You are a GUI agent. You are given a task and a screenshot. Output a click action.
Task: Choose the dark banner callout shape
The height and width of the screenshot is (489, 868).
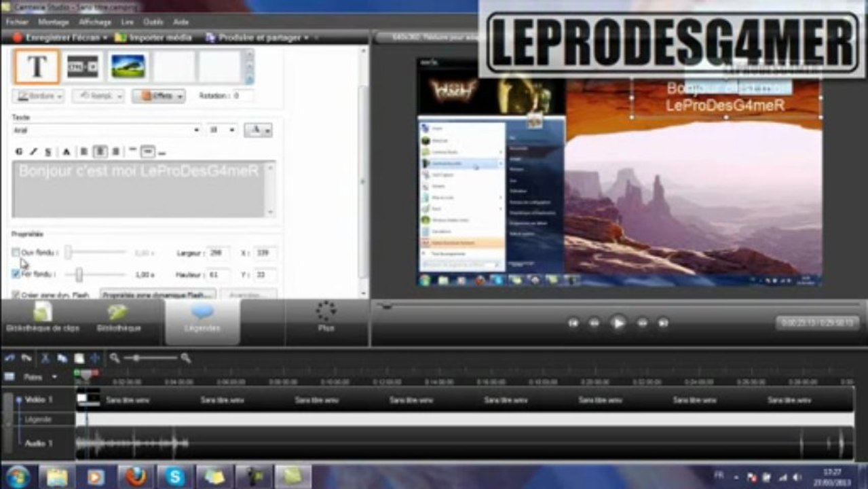(82, 66)
